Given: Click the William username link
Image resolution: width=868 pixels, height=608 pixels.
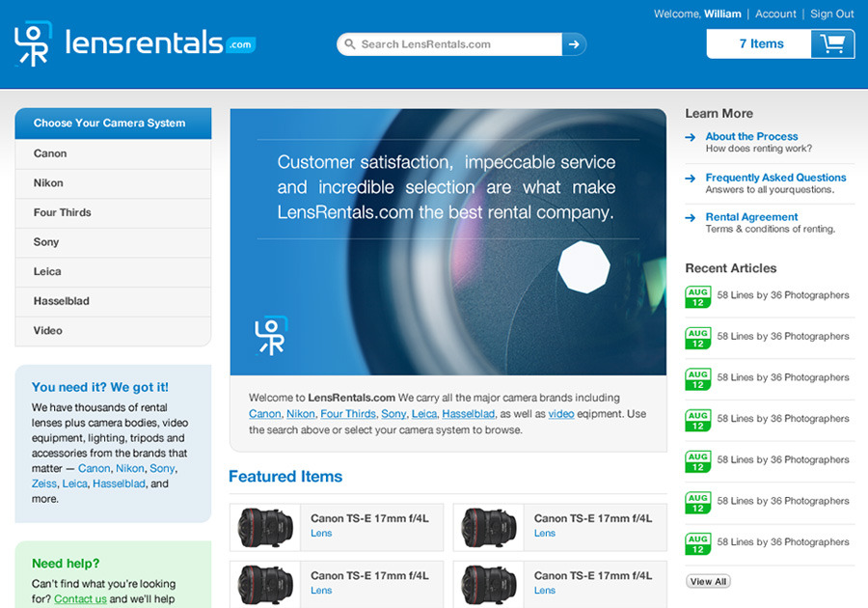Looking at the screenshot, I should click(722, 14).
